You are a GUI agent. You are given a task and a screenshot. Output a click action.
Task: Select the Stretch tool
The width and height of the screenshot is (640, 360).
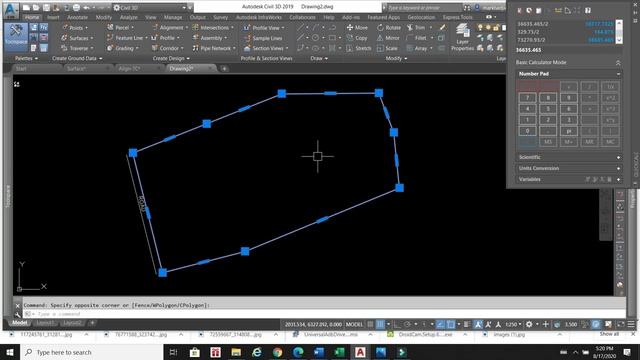[359, 48]
